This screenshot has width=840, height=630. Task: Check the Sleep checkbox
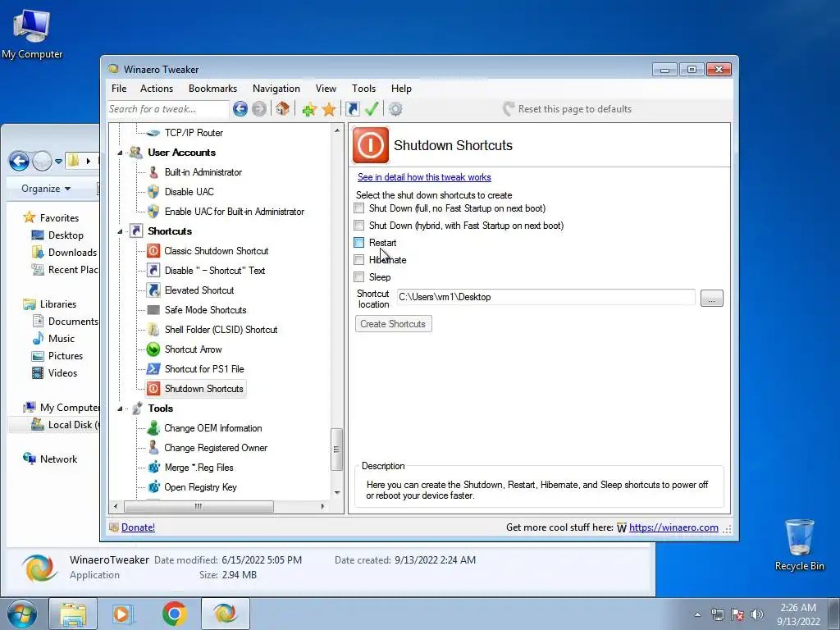click(359, 276)
